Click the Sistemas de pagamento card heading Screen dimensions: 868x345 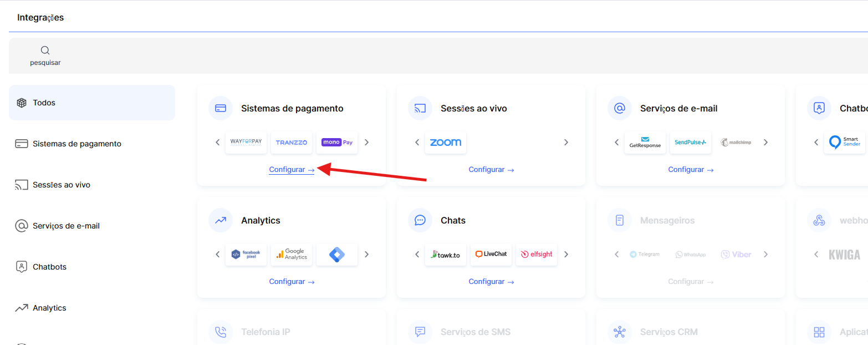coord(292,109)
